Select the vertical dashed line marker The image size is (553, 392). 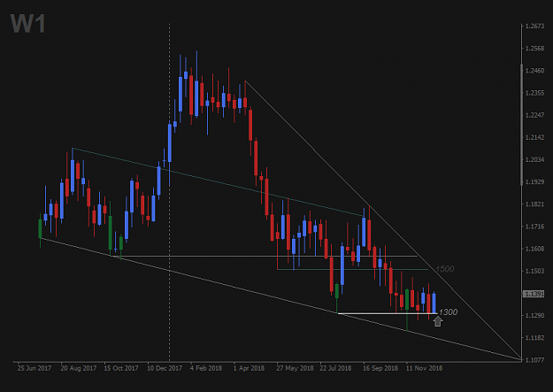[169, 192]
